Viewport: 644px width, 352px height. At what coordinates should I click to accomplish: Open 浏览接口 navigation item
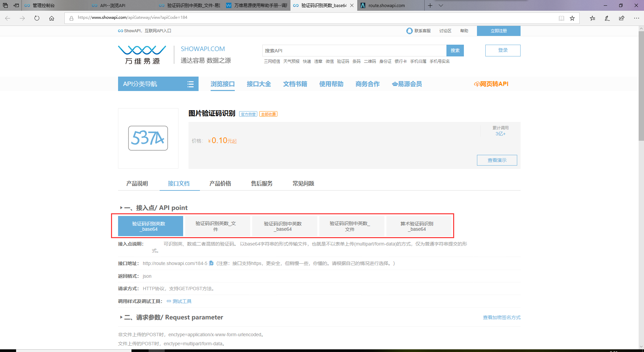[x=223, y=84]
